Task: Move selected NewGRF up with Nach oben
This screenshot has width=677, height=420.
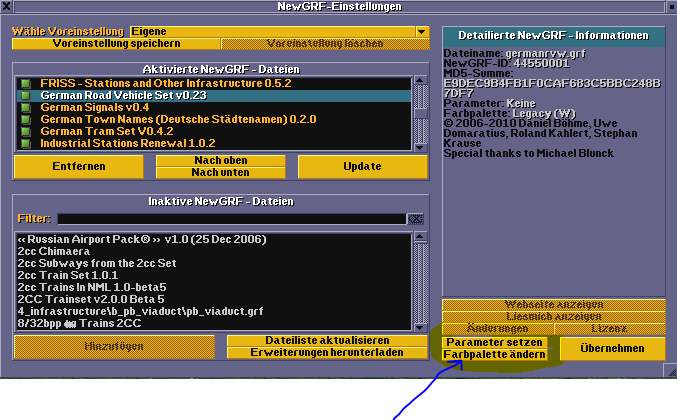Action: pyautogui.click(x=219, y=160)
